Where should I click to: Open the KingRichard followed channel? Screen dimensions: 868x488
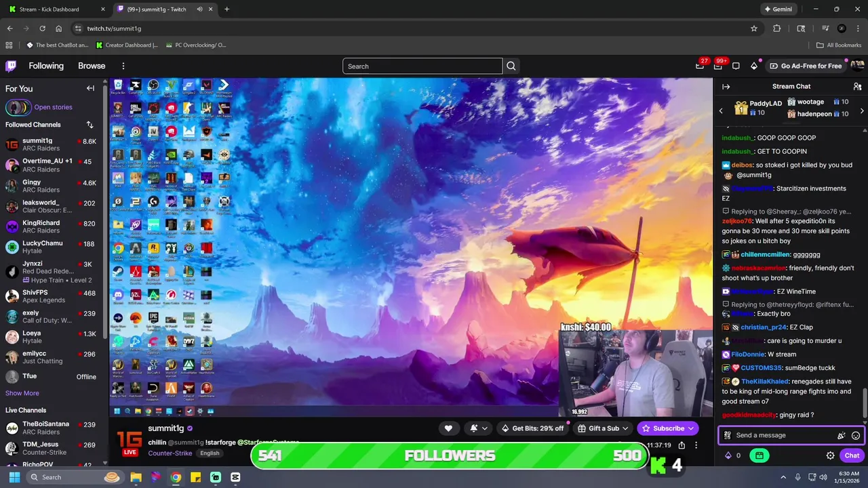coord(51,226)
